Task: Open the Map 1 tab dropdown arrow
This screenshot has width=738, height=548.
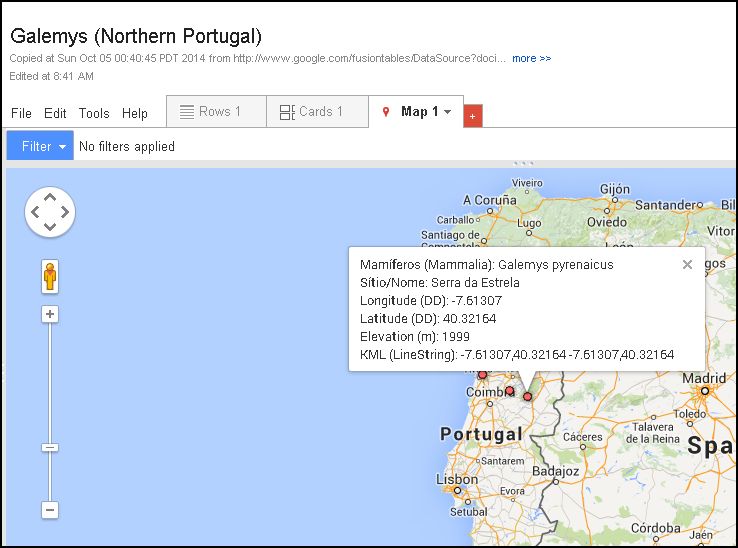Action: coord(448,112)
